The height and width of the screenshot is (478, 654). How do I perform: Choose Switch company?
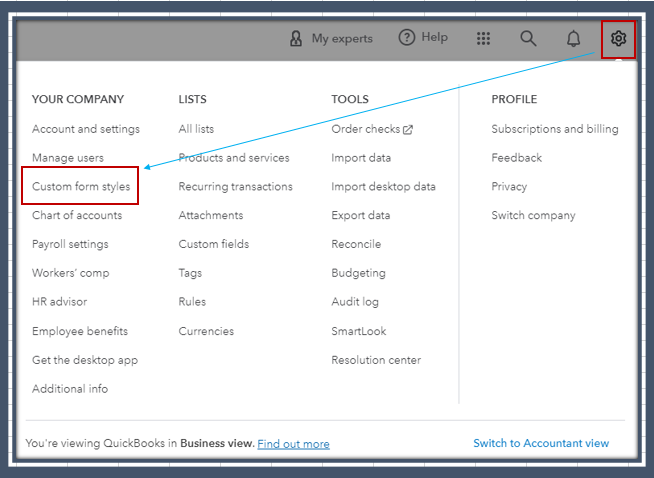tap(533, 215)
